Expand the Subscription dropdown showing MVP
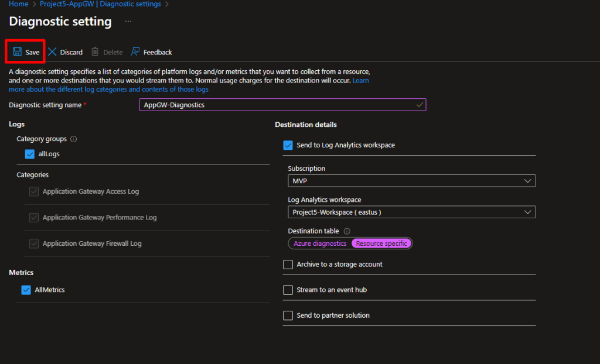600x364 pixels. (411, 181)
